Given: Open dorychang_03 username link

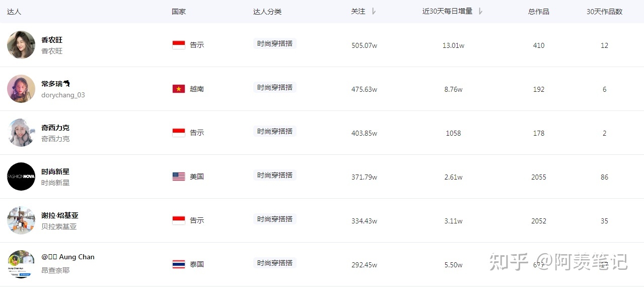Looking at the screenshot, I should click(63, 95).
